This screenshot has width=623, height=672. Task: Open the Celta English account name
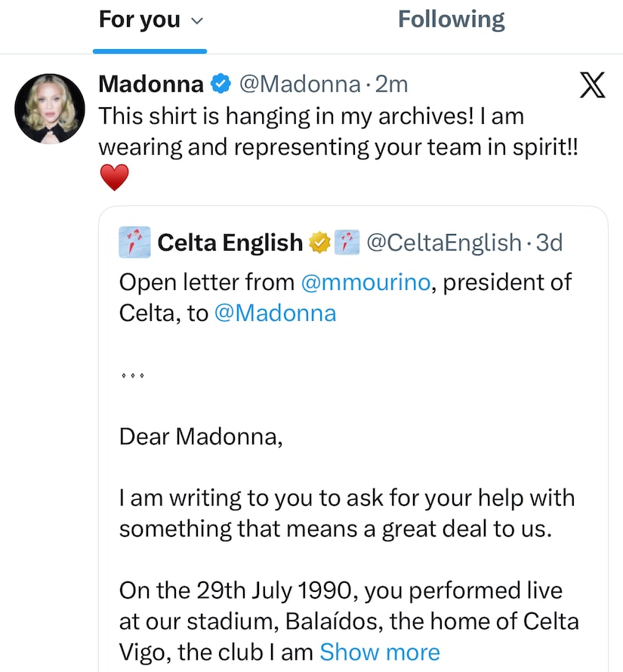[230, 242]
